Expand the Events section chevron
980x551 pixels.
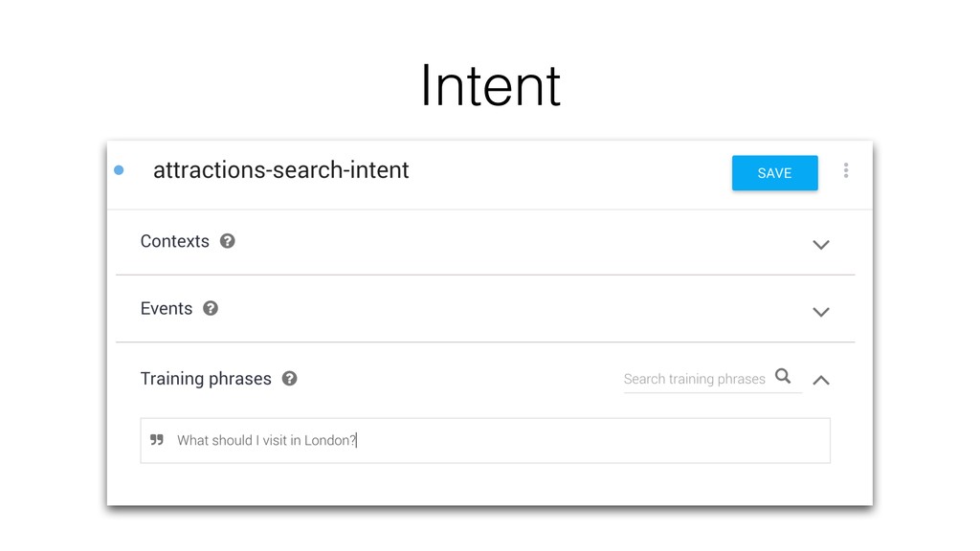point(820,312)
